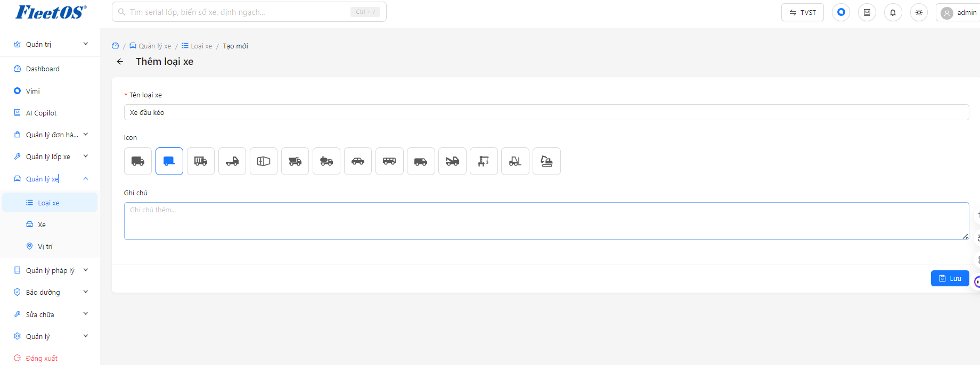This screenshot has height=365, width=980.
Task: Select the flatbed tractor truck icon
Action: (x=232, y=161)
